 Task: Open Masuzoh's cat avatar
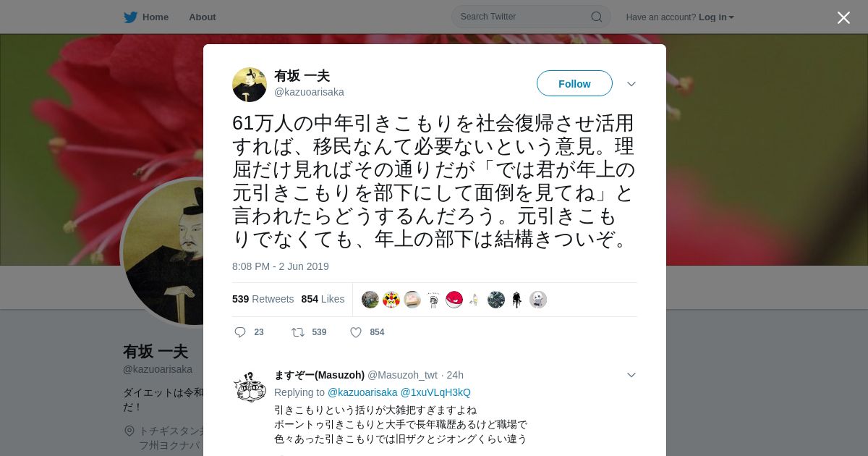click(250, 387)
